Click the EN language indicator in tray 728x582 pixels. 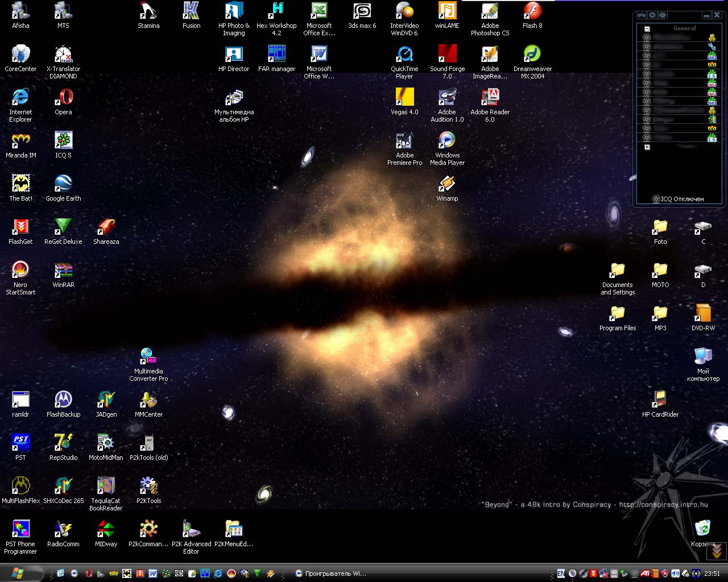tap(561, 573)
